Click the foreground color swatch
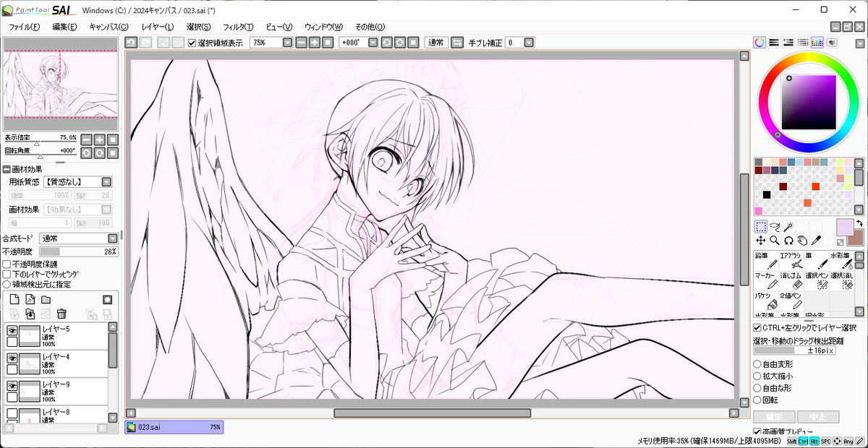Image resolution: width=868 pixels, height=448 pixels. point(844,228)
